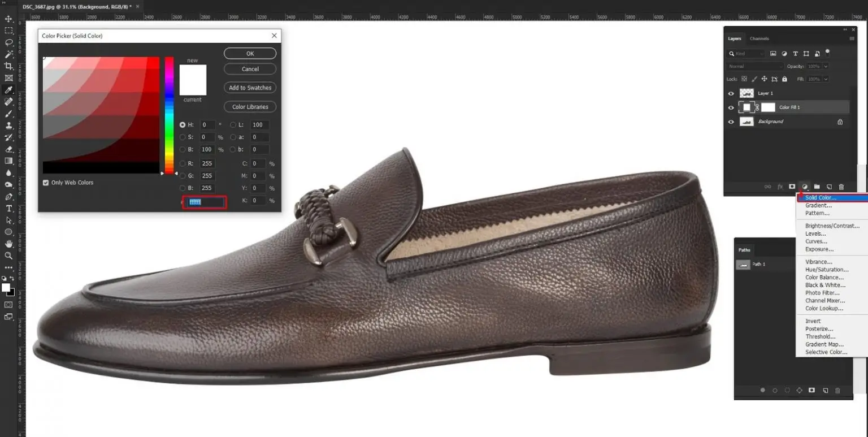Select the Pen tool

pyautogui.click(x=8, y=197)
